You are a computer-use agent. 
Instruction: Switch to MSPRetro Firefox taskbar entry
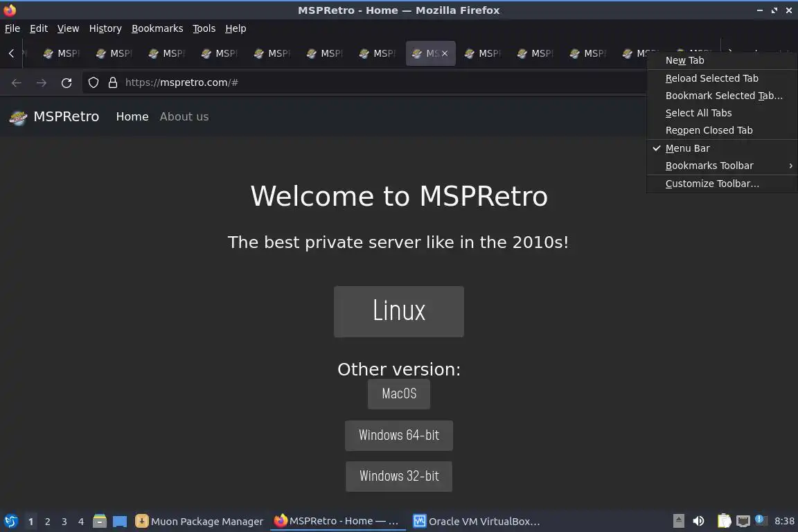[337, 521]
